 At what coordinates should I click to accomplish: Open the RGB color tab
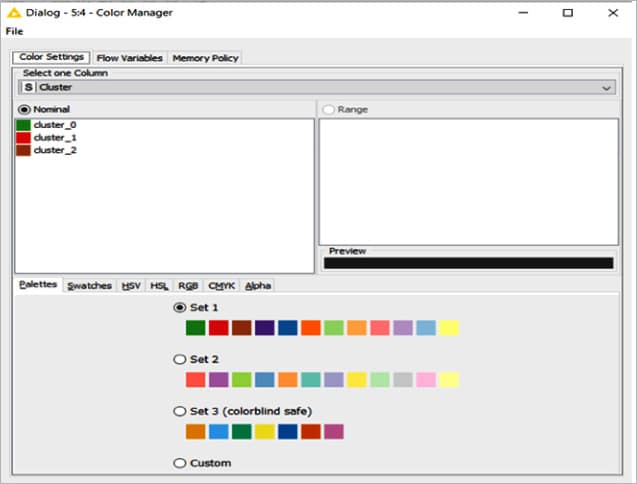click(188, 286)
